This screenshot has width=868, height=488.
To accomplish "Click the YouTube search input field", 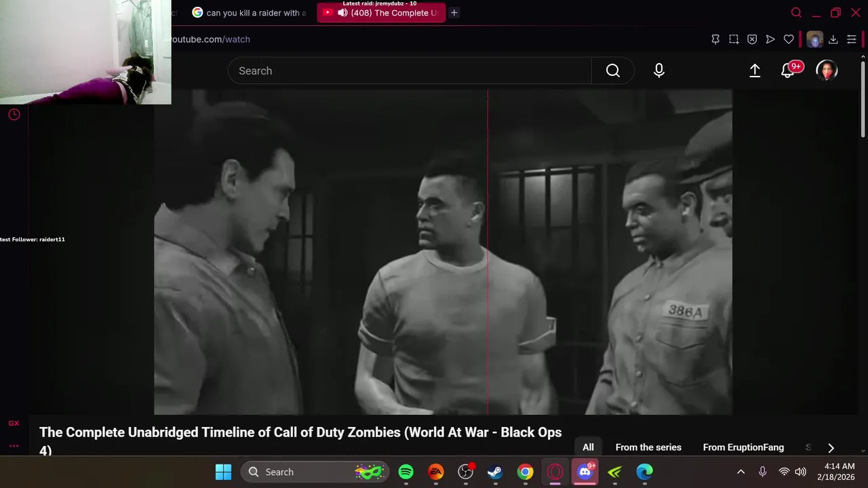I will pos(410,70).
